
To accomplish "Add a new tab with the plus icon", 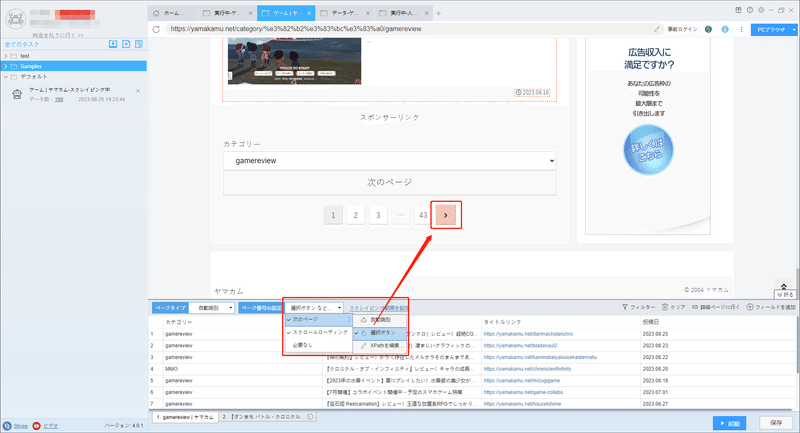I will pos(438,13).
